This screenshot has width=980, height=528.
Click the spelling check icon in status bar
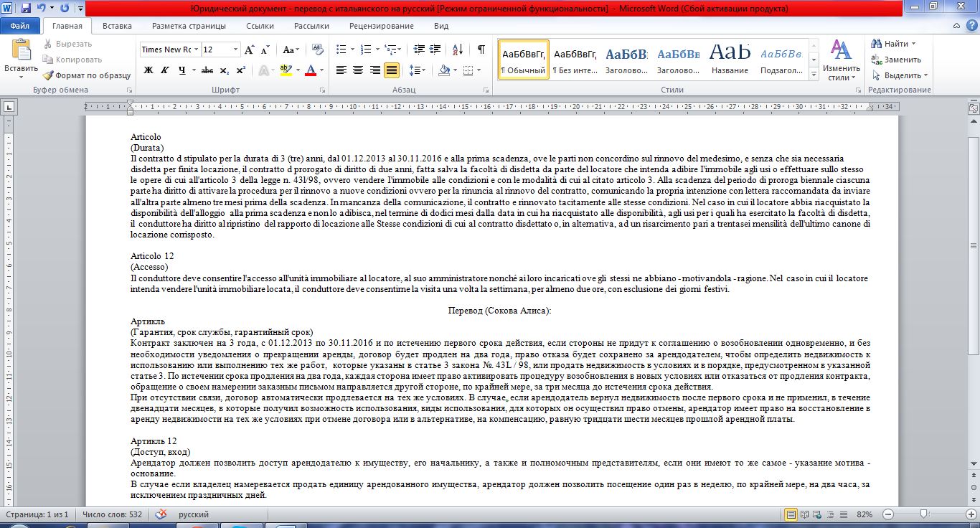click(161, 514)
